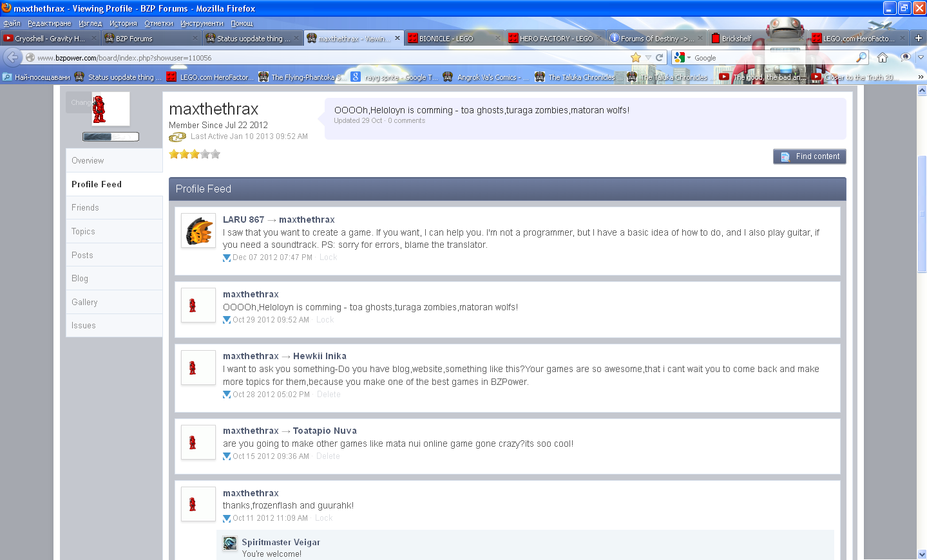Image resolution: width=927 pixels, height=560 pixels.
Task: Open the Blog profile section
Action: coord(114,279)
